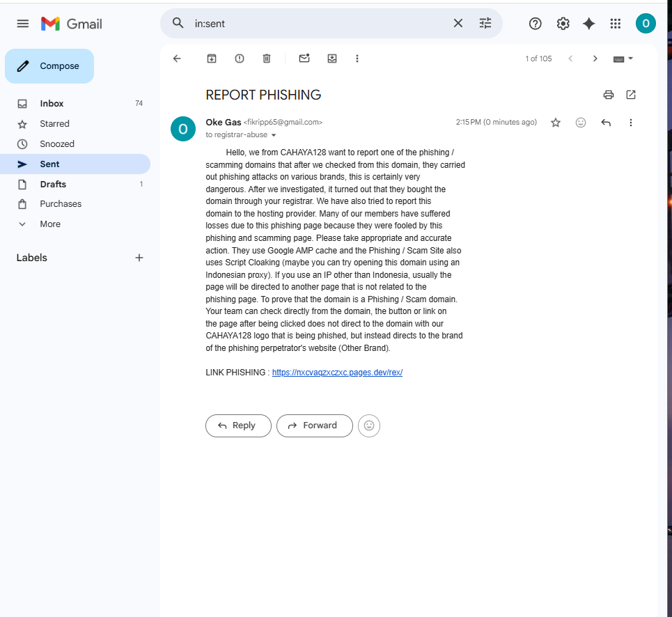
Task: Archive this email
Action: (212, 58)
